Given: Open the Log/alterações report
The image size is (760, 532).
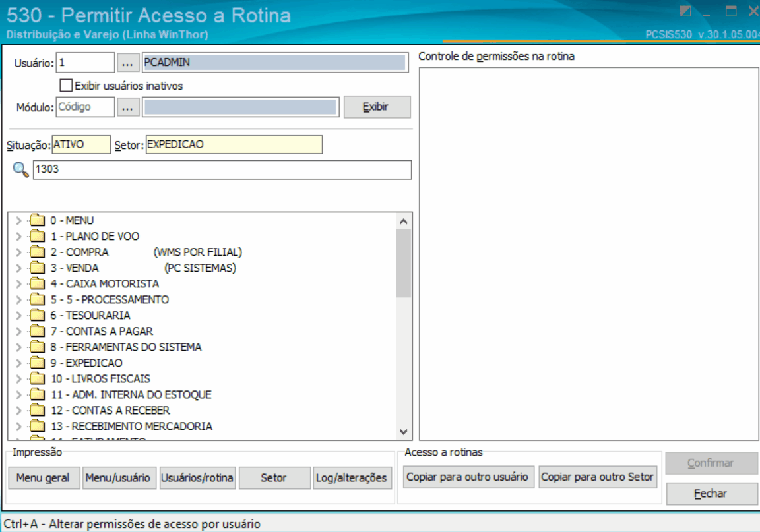Looking at the screenshot, I should point(352,478).
